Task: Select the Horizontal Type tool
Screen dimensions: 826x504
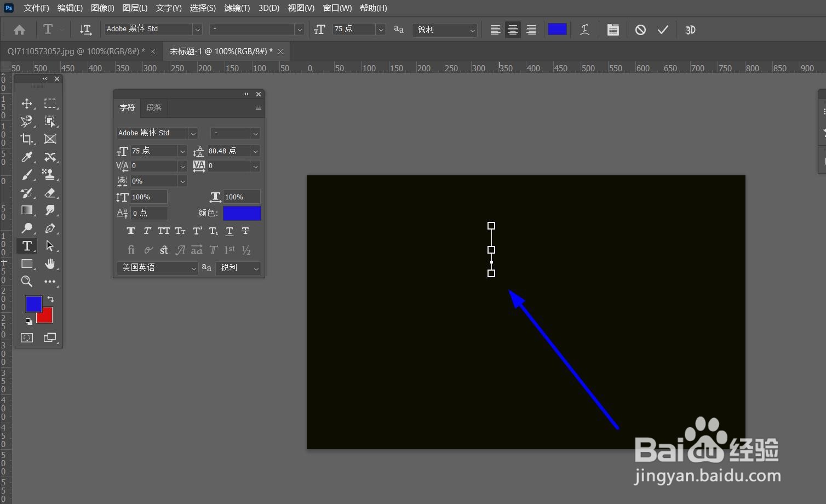Action: pyautogui.click(x=27, y=246)
